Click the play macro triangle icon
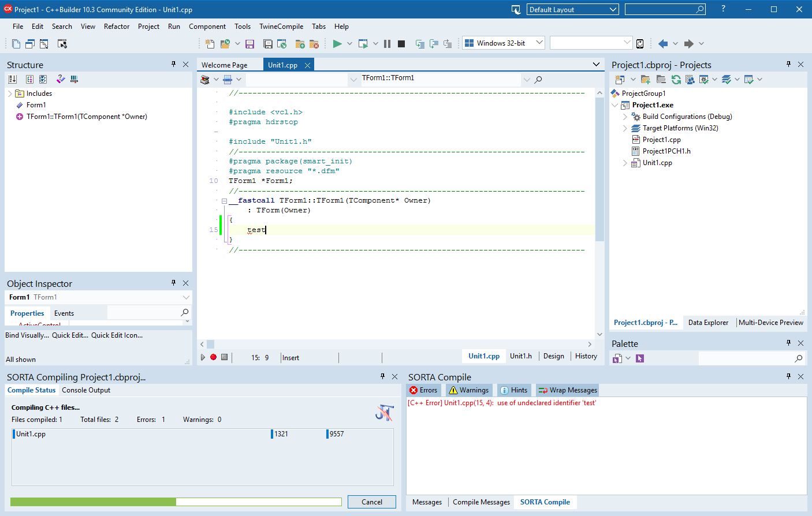812x516 pixels. pyautogui.click(x=203, y=357)
